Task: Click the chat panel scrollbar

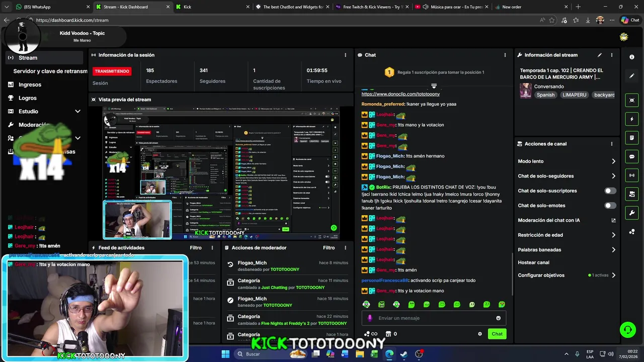Action: 512,274
